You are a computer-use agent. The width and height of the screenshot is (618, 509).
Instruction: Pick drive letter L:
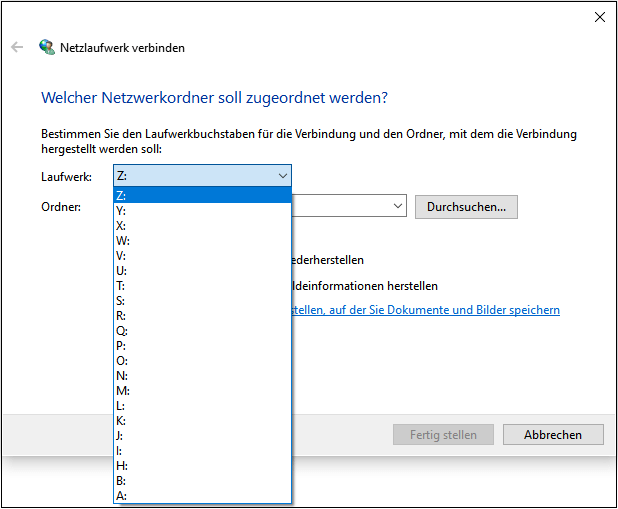click(203, 405)
